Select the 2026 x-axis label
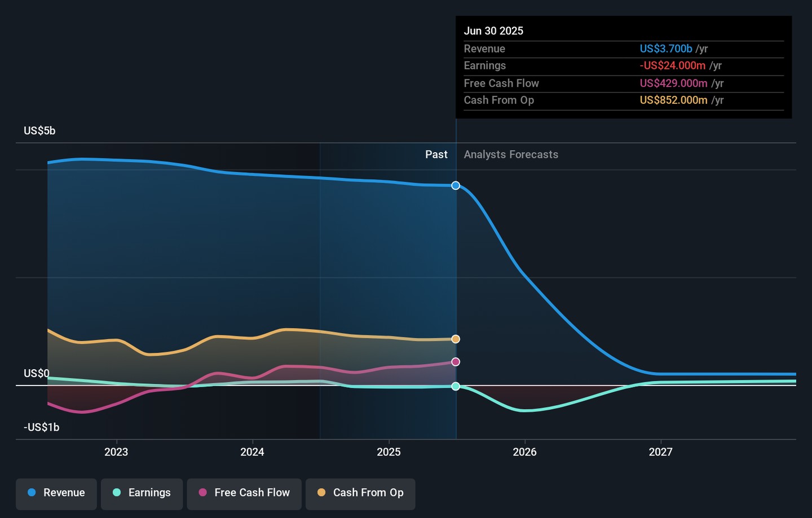The width and height of the screenshot is (812, 518). (524, 452)
